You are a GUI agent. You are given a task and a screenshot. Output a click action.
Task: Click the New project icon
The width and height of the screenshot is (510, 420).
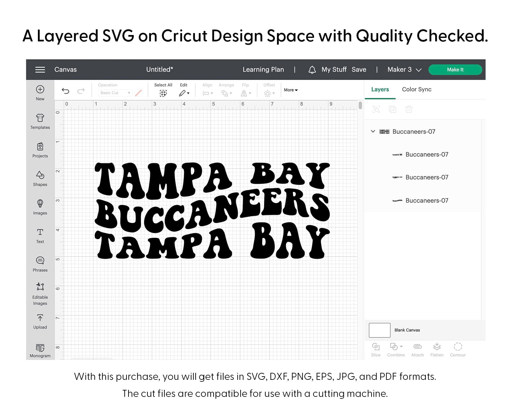click(x=40, y=90)
